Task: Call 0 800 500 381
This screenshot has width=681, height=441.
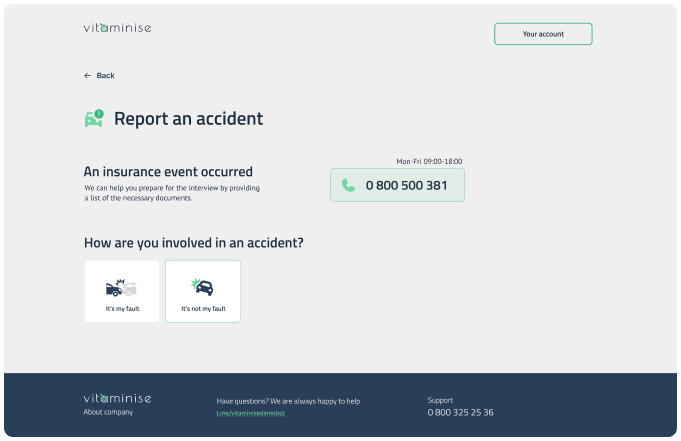Action: [x=397, y=185]
